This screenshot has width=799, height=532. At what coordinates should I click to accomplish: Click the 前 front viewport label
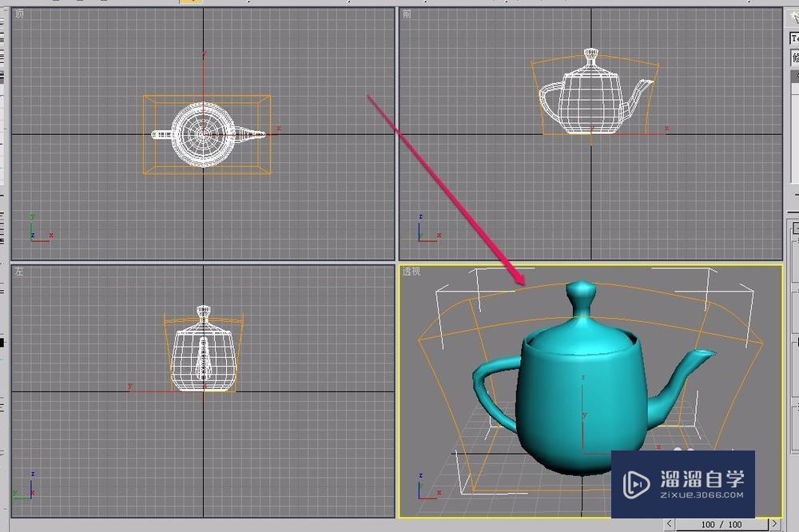[x=407, y=14]
